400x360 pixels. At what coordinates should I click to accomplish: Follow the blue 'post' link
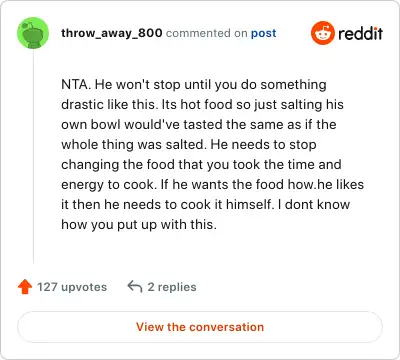click(x=263, y=33)
